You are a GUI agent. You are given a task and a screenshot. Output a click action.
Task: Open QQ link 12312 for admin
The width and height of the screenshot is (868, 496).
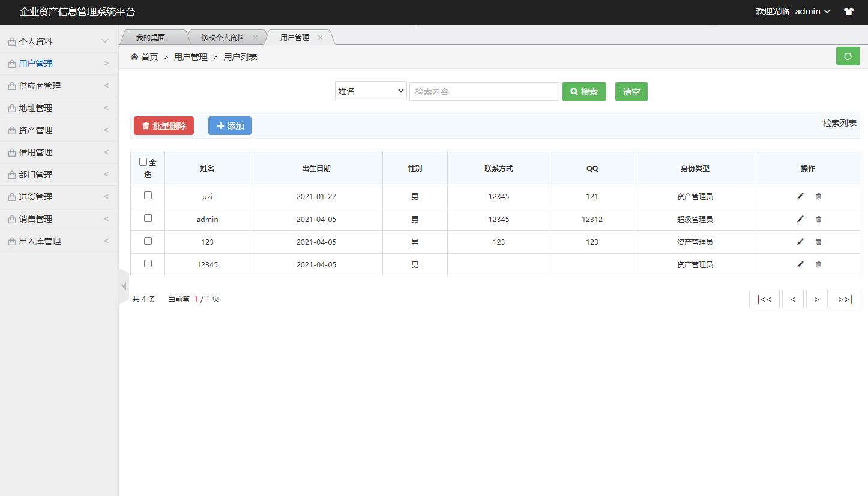[592, 218]
